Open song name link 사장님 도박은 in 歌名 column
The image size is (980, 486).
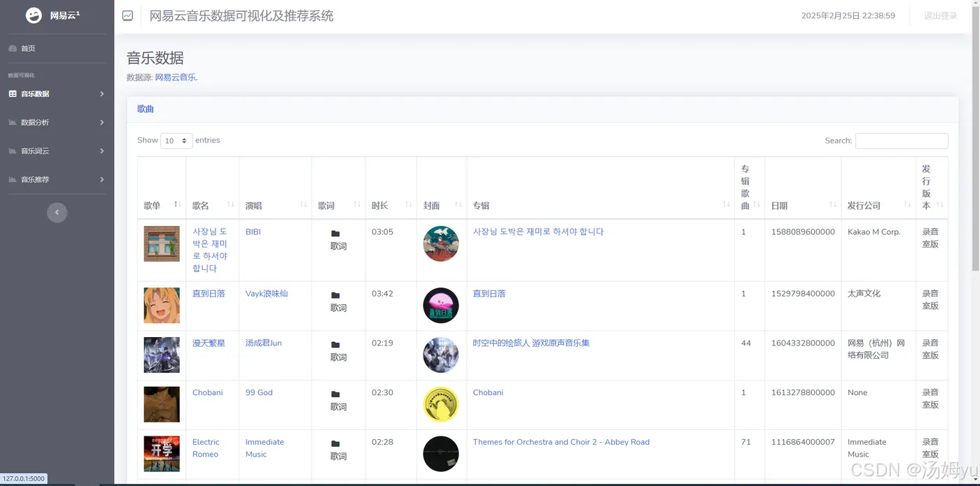point(210,250)
